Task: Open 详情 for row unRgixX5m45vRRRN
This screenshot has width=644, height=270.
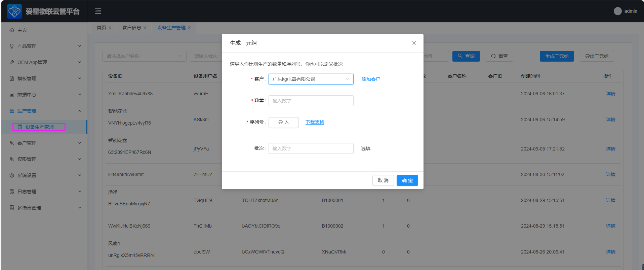Action: click(x=611, y=252)
